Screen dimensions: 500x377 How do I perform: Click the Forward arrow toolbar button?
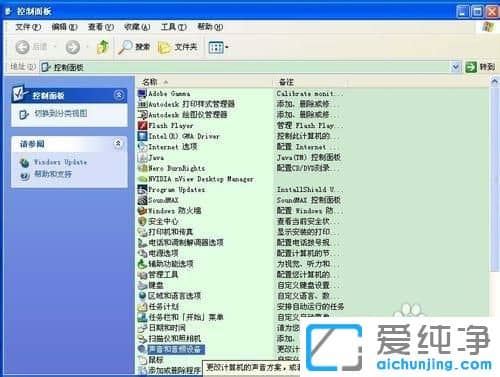point(73,47)
